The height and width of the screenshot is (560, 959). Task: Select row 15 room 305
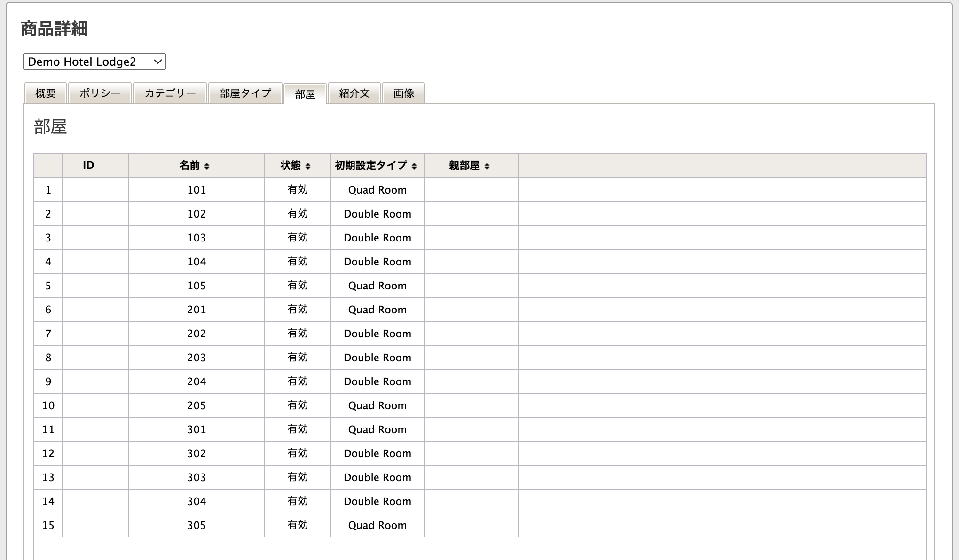point(197,525)
